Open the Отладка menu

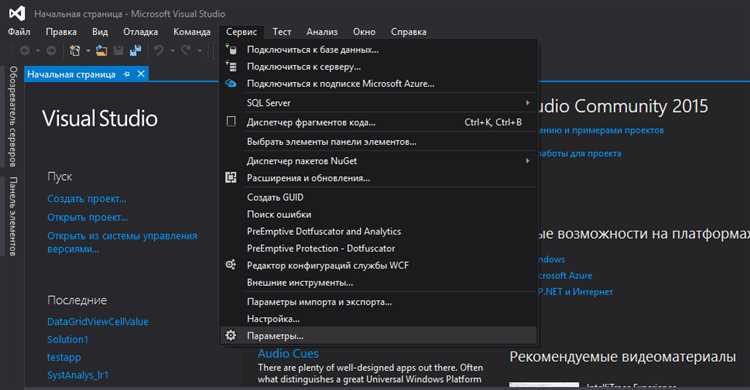(x=141, y=32)
